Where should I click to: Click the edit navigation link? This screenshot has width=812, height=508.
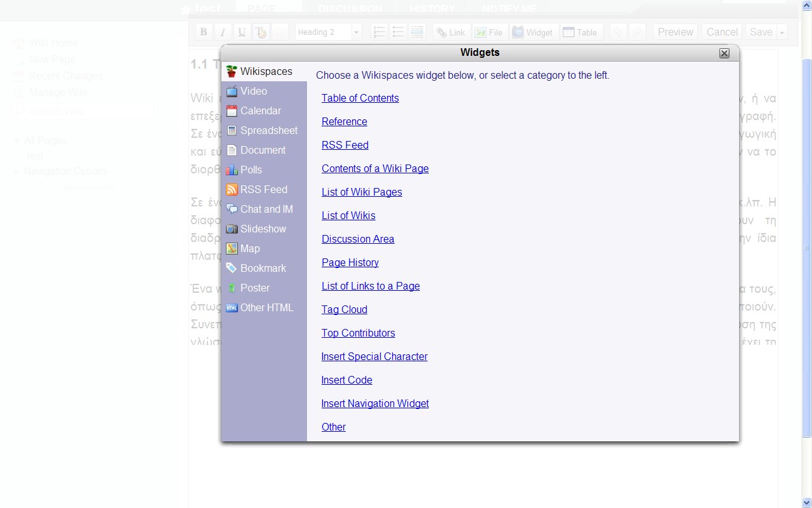pyautogui.click(x=89, y=187)
